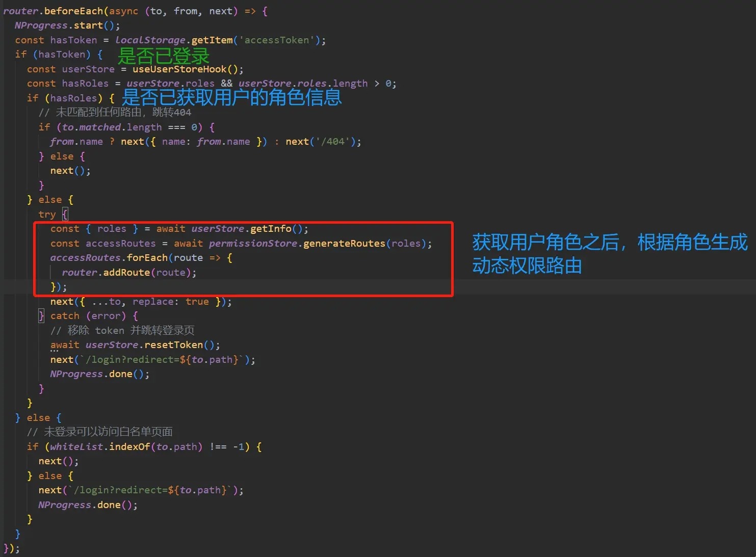The image size is (756, 557).
Task: Click the resetToken method call
Action: [173, 345]
